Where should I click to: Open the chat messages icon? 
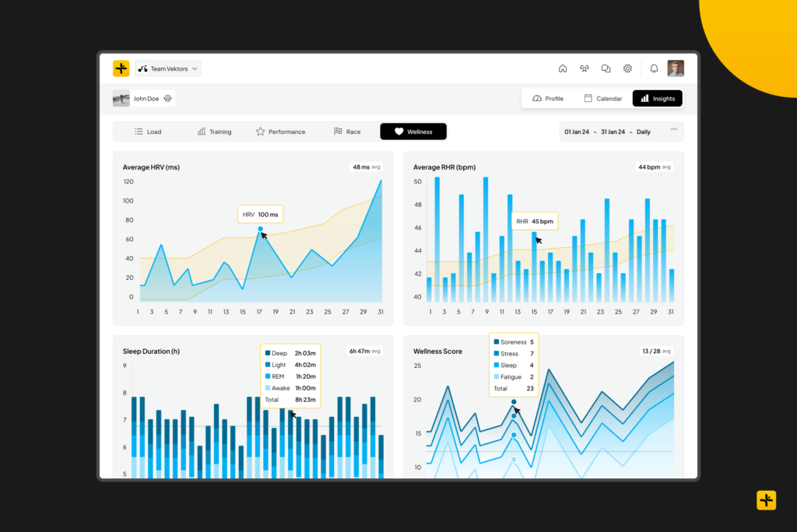click(606, 68)
